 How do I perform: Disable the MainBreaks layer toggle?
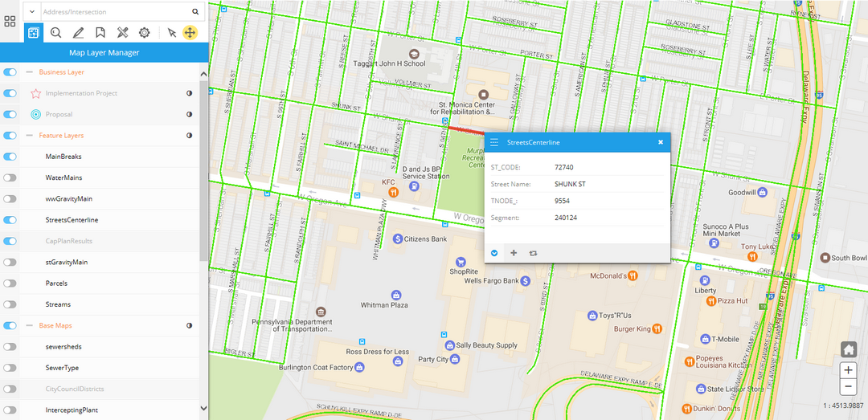coord(10,157)
